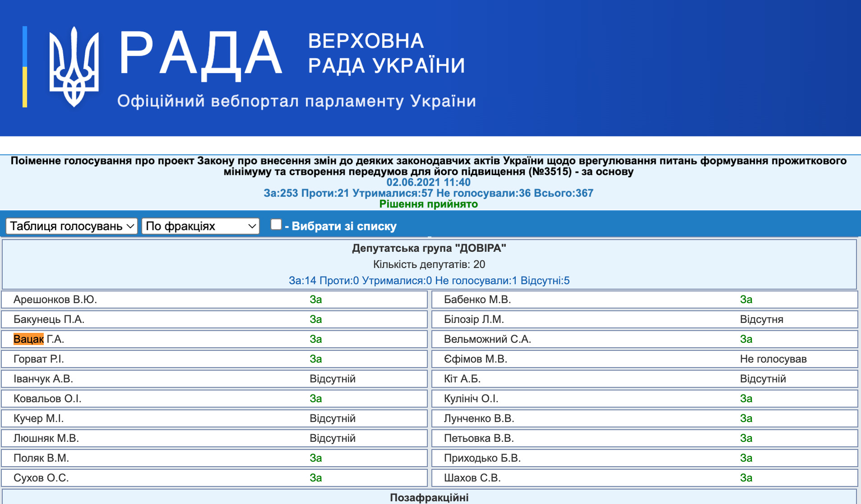861x504 pixels.
Task: Click the bill title Поіменне голосування
Action: click(x=428, y=166)
